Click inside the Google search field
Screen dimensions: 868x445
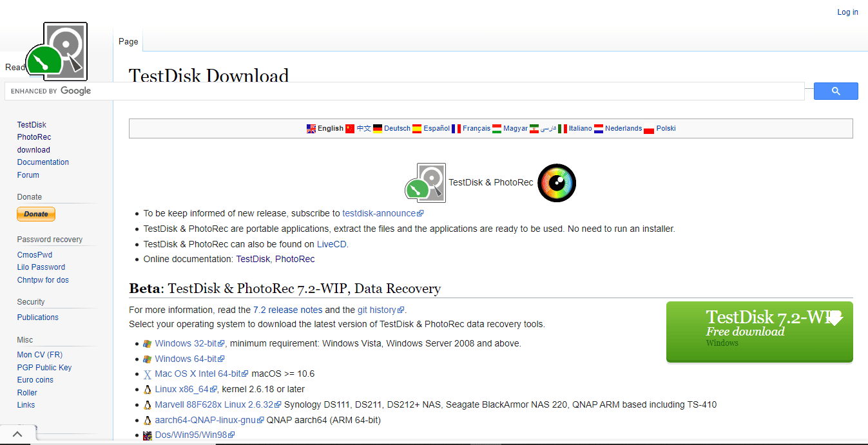[404, 91]
